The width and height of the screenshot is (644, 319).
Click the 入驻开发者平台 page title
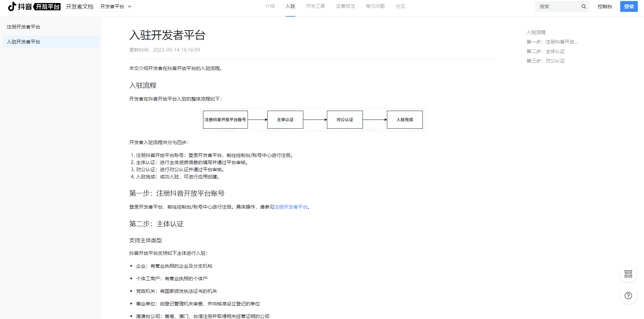pyautogui.click(x=167, y=35)
